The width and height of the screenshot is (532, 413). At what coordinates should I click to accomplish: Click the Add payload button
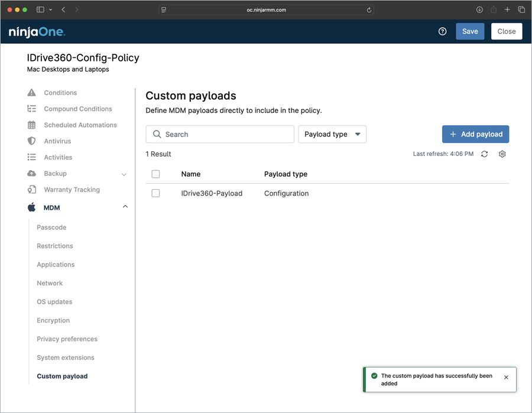click(475, 134)
